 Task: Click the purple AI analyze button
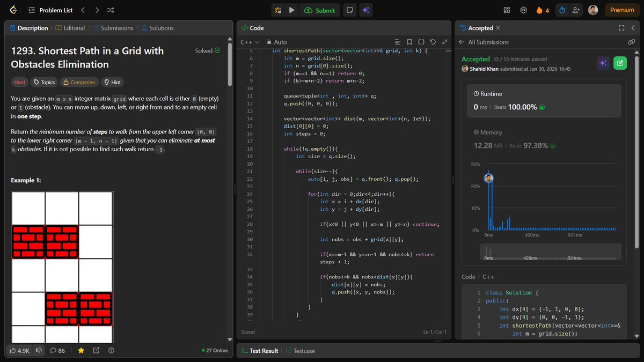click(603, 63)
